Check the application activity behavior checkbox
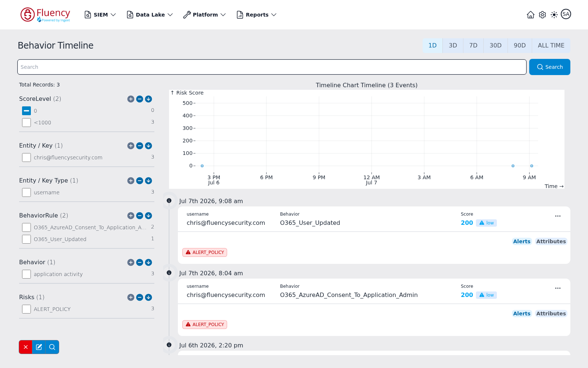The height and width of the screenshot is (368, 588). (26, 274)
